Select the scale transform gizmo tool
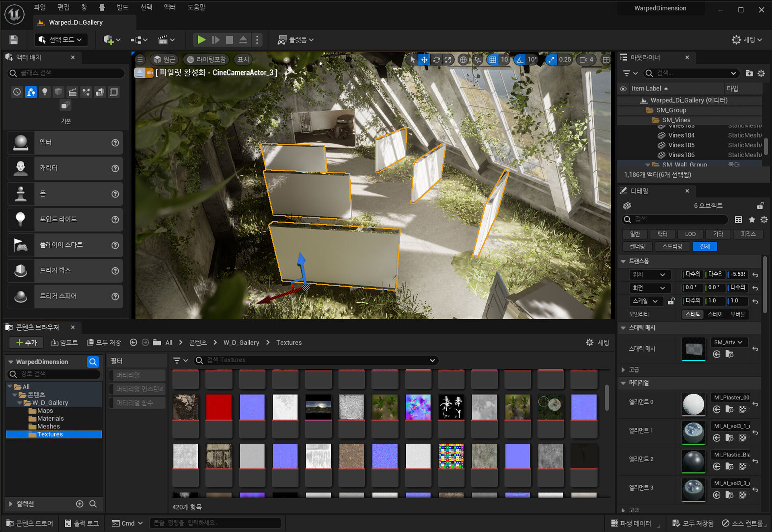The height and width of the screenshot is (532, 772). 448,60
